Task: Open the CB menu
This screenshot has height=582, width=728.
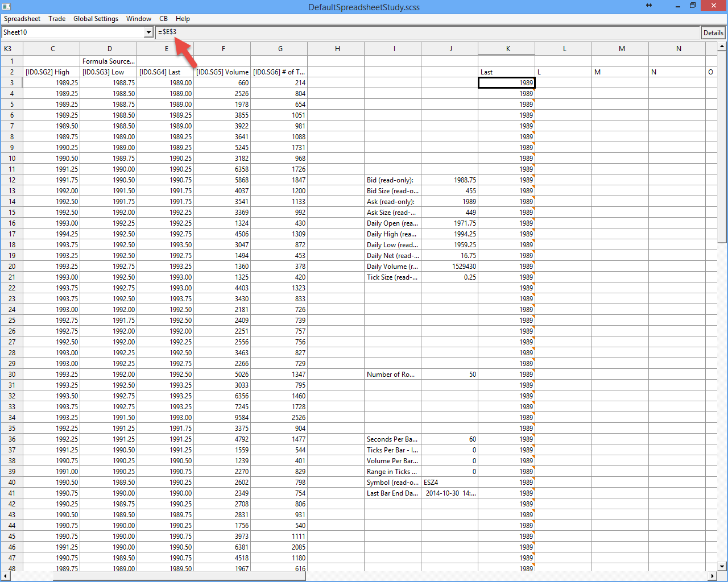Action: [164, 19]
